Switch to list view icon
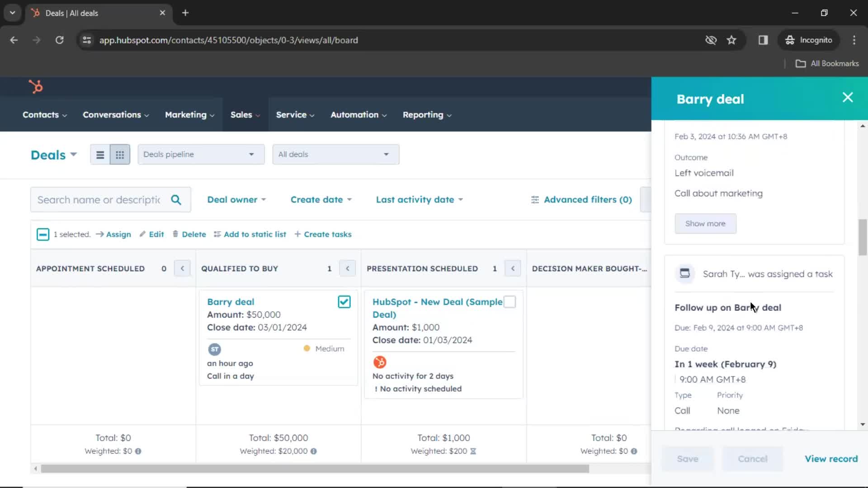 [100, 155]
